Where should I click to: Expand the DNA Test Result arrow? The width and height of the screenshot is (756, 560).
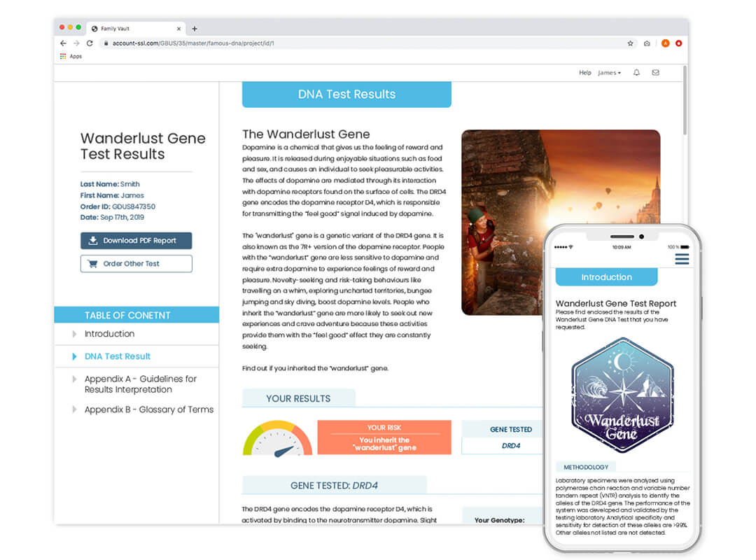pos(74,356)
